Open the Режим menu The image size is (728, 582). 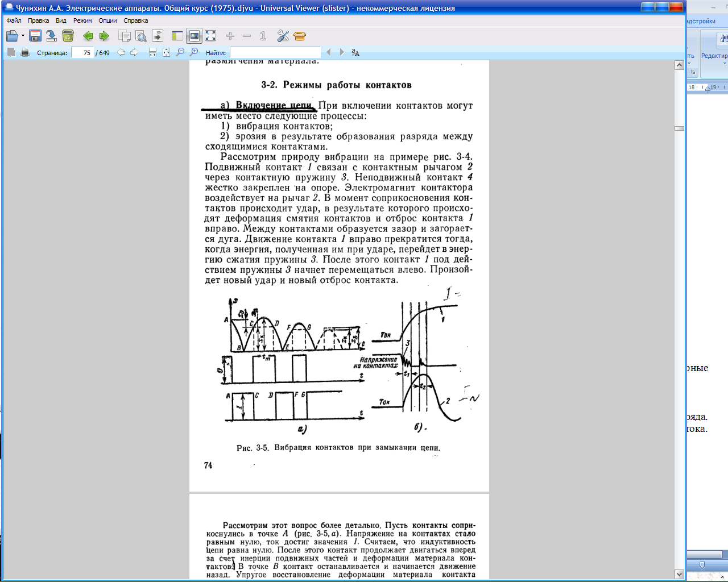(x=82, y=20)
